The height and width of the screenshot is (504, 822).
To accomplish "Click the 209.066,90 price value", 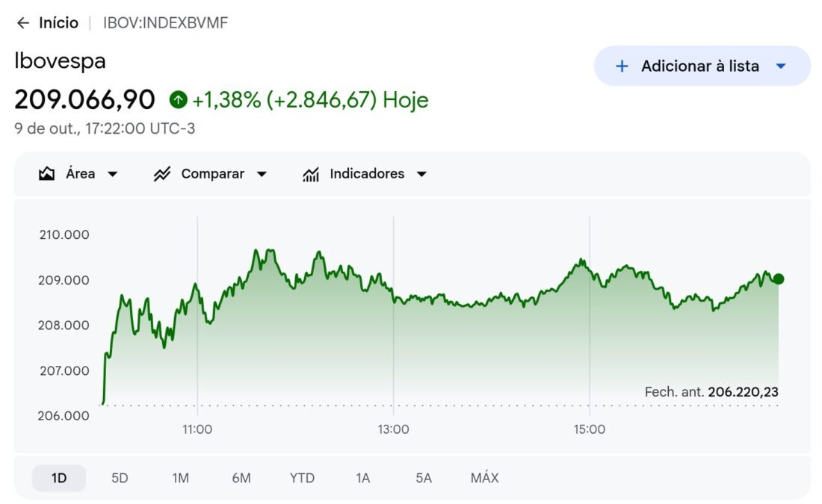I will 84,99.
